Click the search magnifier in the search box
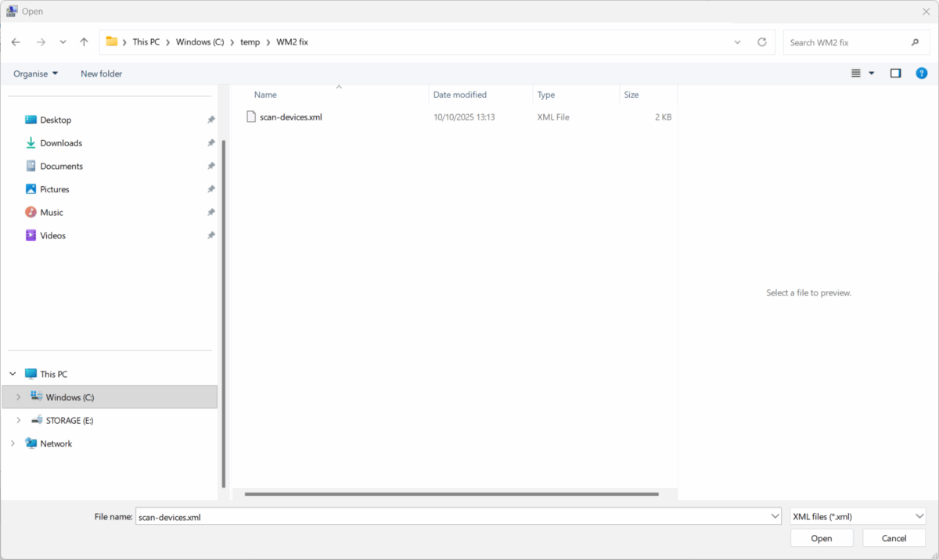939x560 pixels. [x=915, y=41]
